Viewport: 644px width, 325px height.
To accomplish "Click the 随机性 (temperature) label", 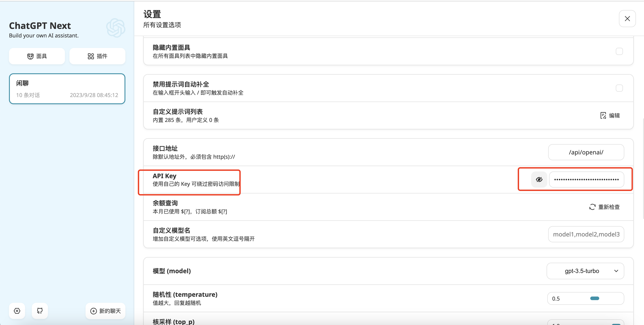I will click(x=185, y=294).
